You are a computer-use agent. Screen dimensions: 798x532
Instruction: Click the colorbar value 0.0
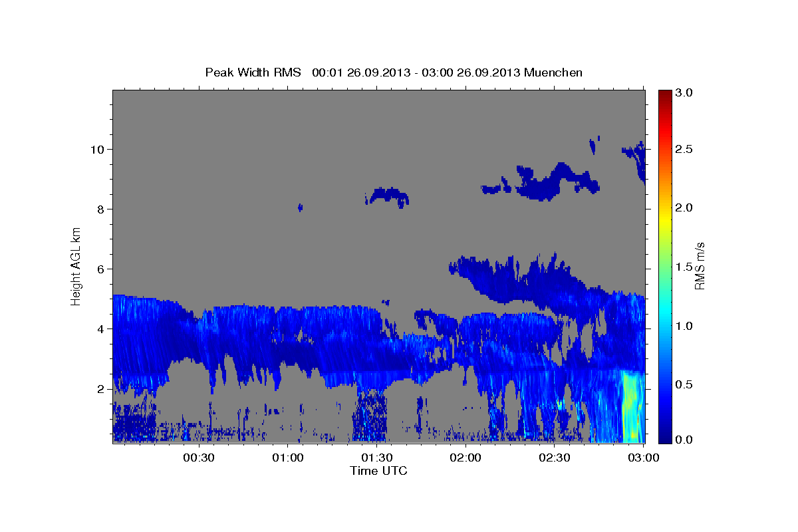[685, 439]
